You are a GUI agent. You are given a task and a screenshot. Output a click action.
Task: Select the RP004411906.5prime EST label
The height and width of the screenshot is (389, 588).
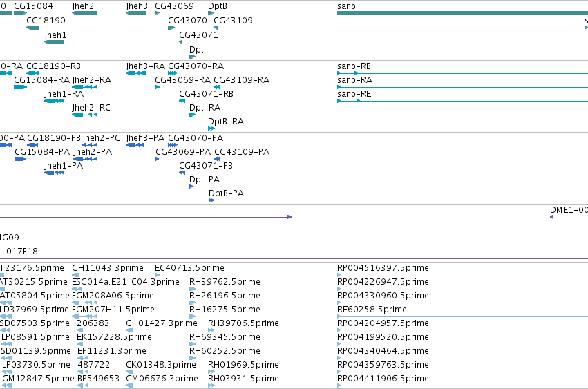click(x=383, y=379)
